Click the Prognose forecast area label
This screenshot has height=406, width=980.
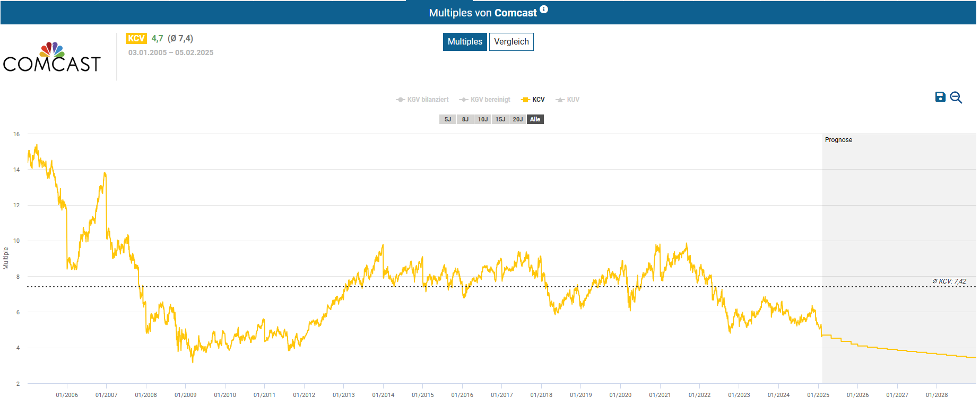point(838,140)
